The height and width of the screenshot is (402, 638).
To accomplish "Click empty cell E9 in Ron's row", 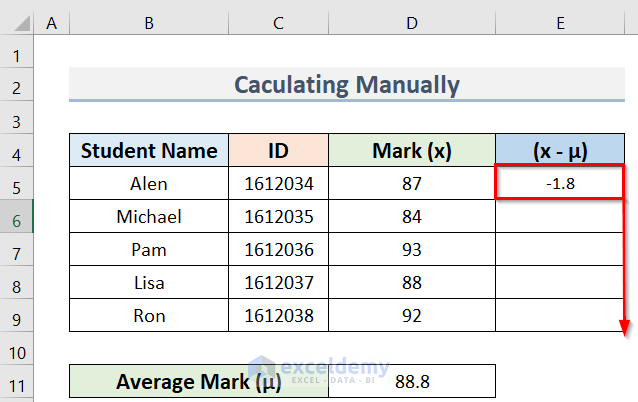I will pyautogui.click(x=558, y=316).
